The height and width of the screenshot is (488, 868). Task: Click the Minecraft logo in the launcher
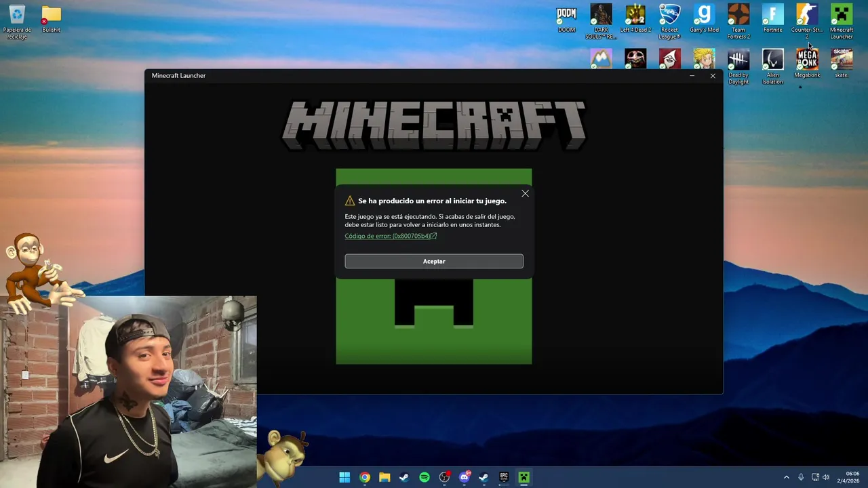tap(434, 125)
